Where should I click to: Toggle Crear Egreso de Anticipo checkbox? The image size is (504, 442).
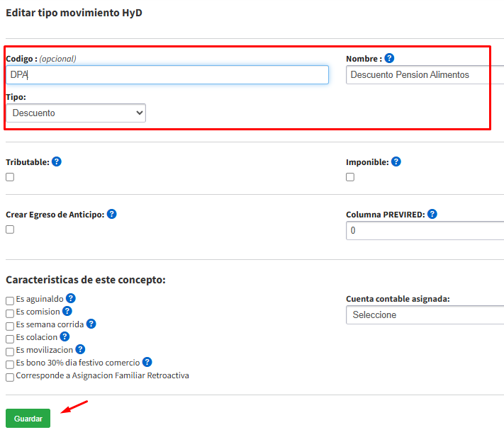(10, 229)
